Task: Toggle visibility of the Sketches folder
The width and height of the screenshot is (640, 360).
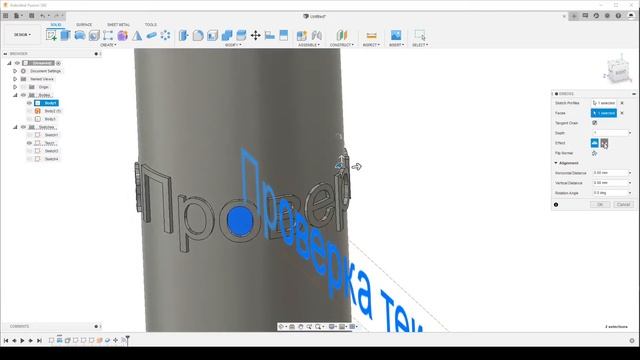Action: tap(23, 127)
